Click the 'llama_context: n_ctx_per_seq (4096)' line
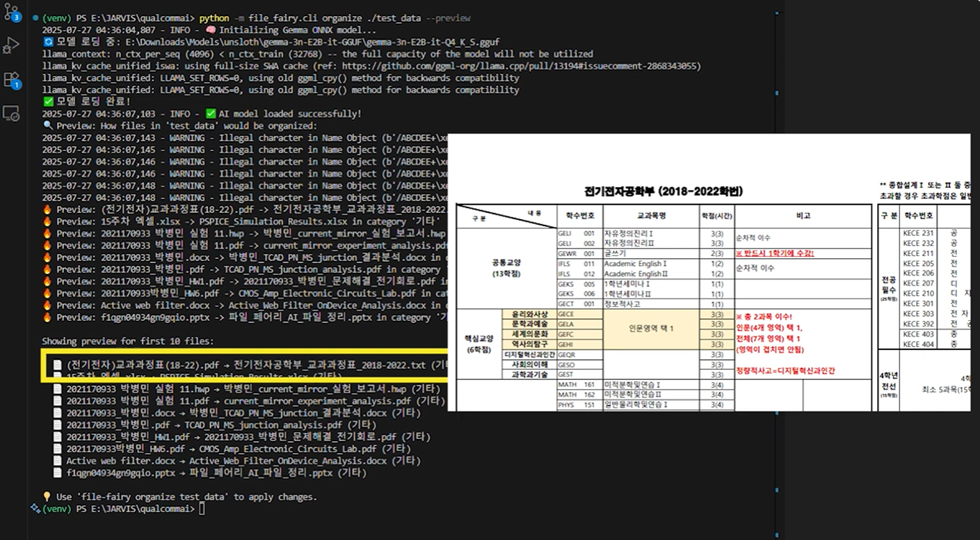 pyautogui.click(x=318, y=54)
